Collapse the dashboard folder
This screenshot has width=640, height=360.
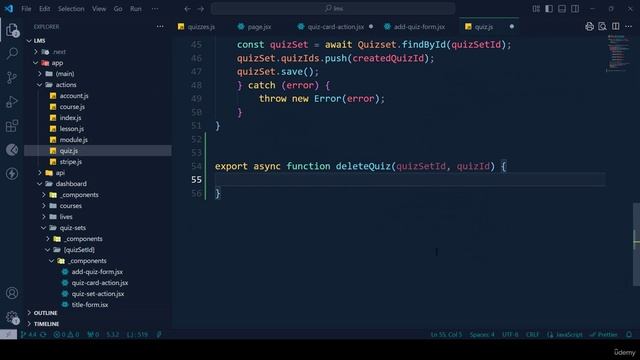click(71, 184)
